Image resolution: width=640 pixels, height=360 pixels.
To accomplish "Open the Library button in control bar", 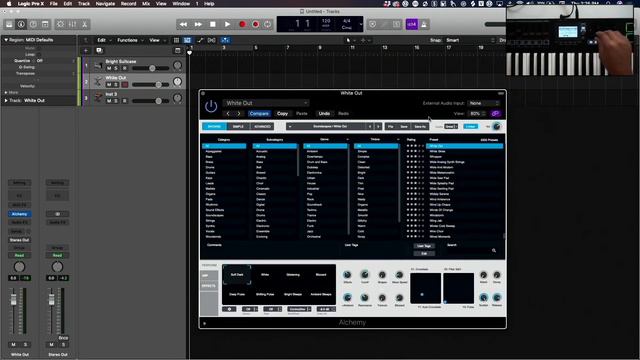I will pos(9,24).
